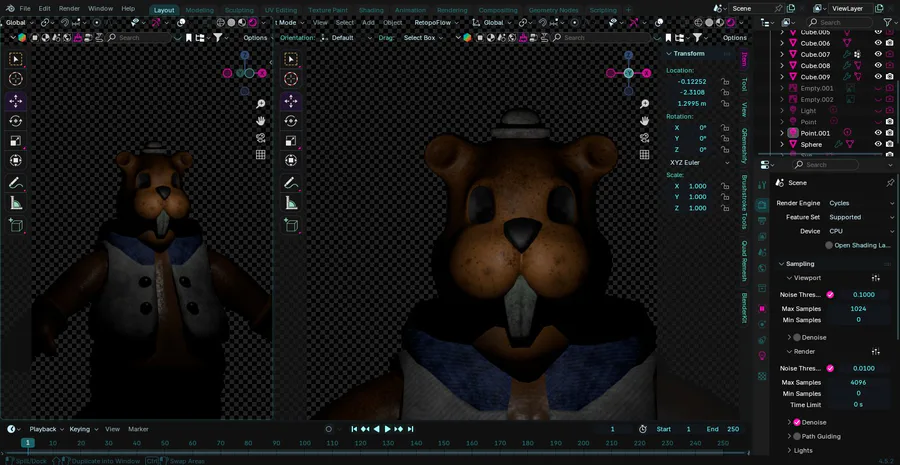This screenshot has width=900, height=465.
Task: Enable the Viewport Denoise checkbox
Action: point(797,338)
